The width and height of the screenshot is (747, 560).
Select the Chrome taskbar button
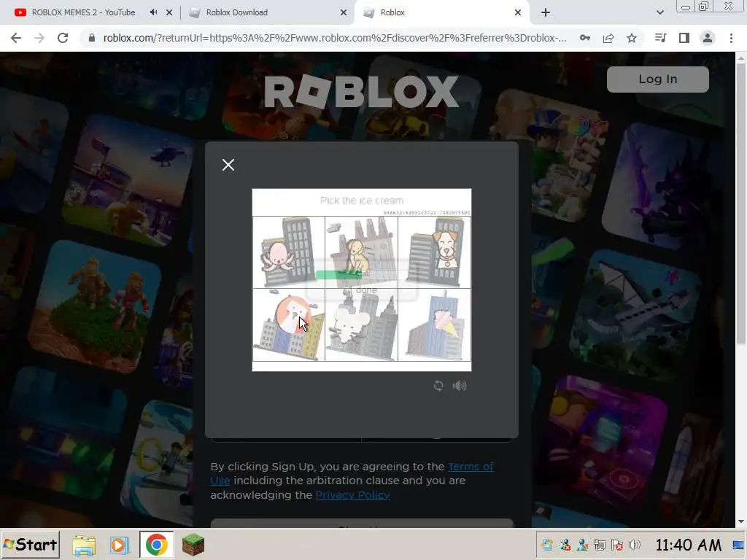(x=156, y=545)
